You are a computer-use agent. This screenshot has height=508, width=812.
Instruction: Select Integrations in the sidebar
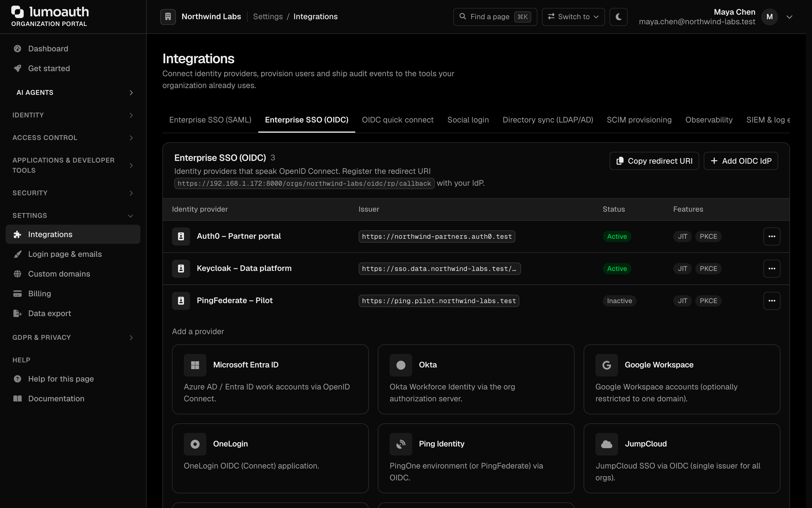[73, 234]
